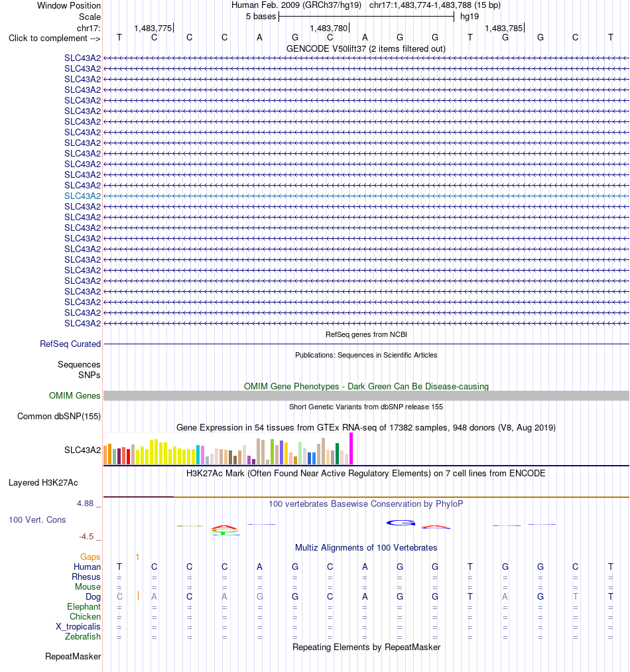The image size is (630, 672).
Task: Click the SNPs label under Publications
Action: click(89, 375)
